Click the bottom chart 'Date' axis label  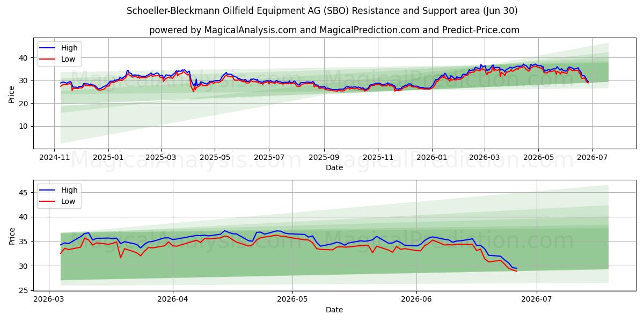(334, 310)
